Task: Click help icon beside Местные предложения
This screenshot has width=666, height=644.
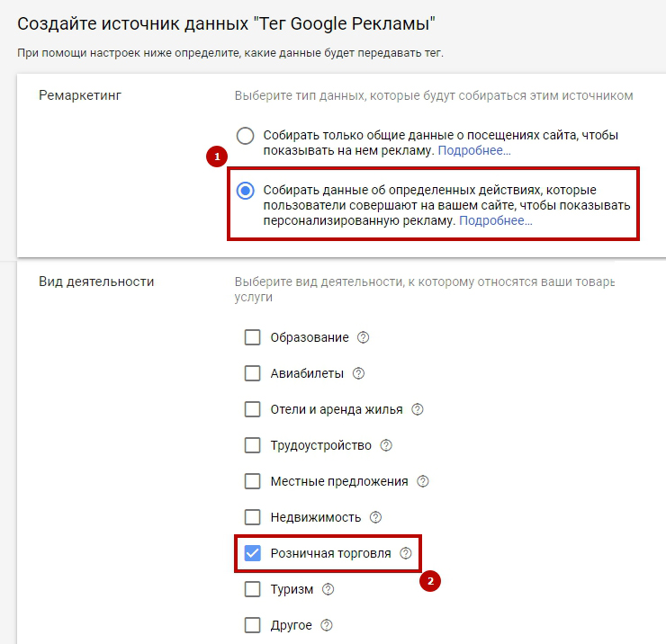Action: click(x=423, y=481)
